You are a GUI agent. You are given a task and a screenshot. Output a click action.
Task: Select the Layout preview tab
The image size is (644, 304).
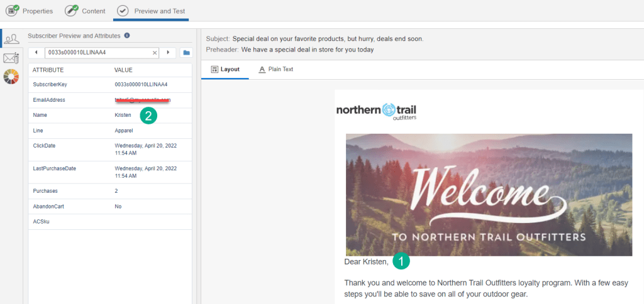pos(225,69)
